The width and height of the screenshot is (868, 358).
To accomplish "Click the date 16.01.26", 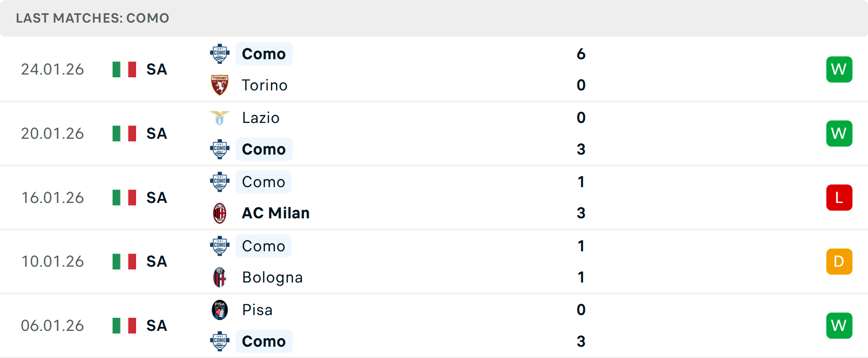I will (52, 198).
